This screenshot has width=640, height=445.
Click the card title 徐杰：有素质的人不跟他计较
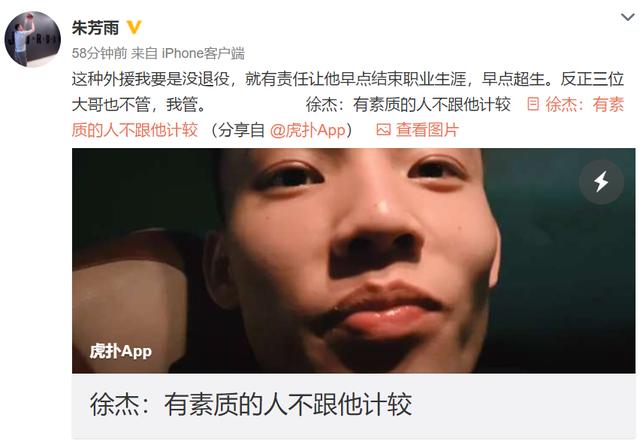(x=251, y=405)
